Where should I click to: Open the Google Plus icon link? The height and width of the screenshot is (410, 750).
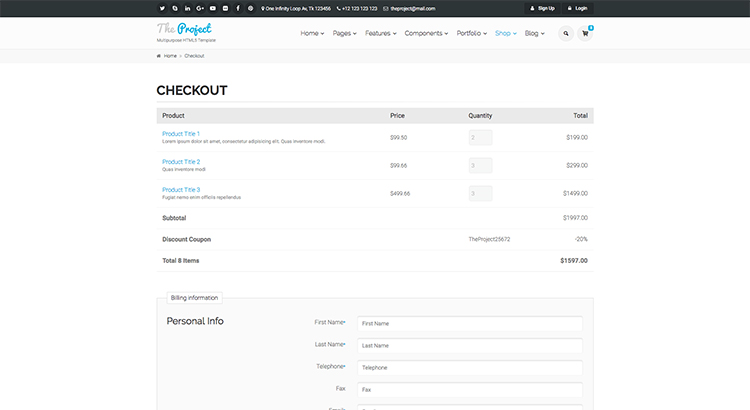coord(200,8)
